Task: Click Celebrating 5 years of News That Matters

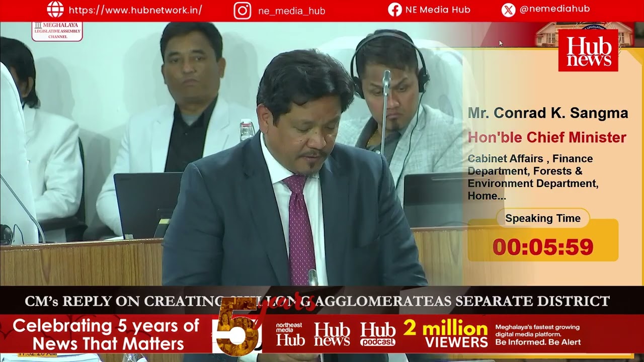Action: point(106,335)
